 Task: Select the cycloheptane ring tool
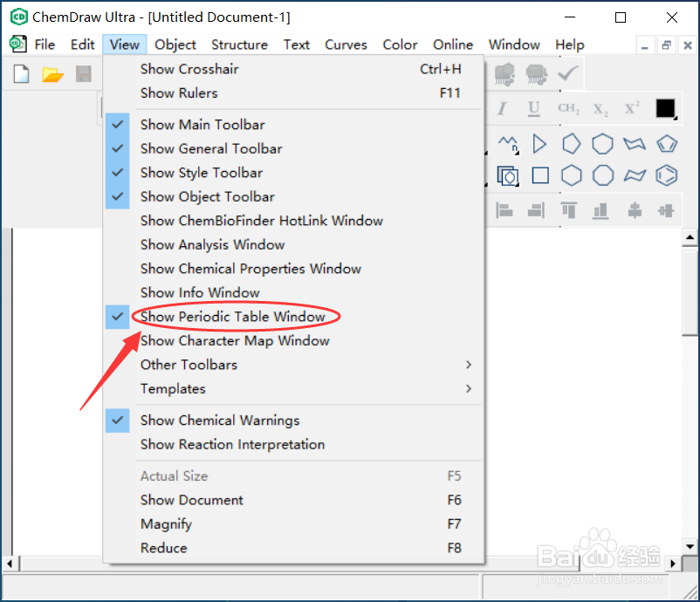602,144
